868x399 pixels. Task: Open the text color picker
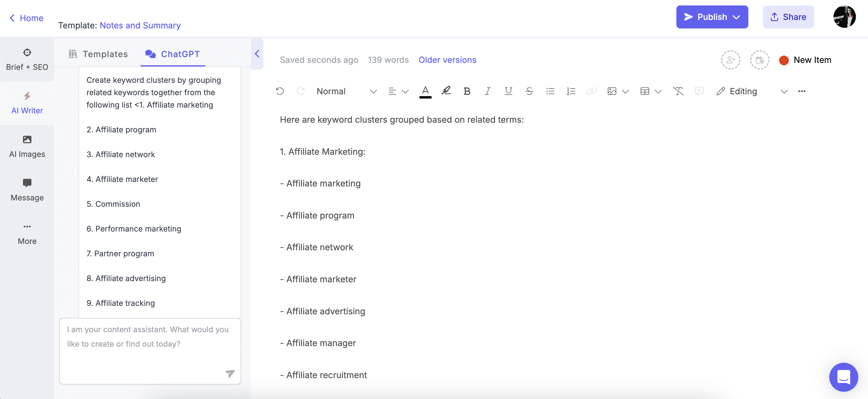pyautogui.click(x=425, y=91)
